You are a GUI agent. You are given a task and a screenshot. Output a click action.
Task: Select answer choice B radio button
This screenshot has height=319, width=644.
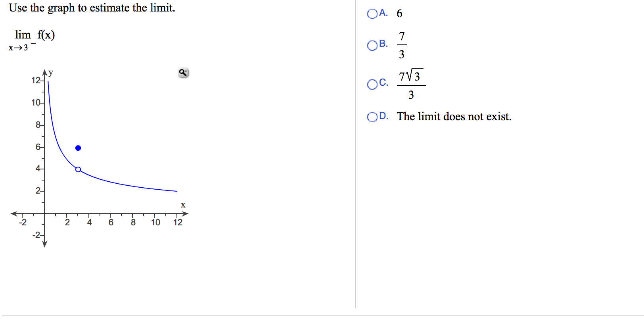point(372,46)
